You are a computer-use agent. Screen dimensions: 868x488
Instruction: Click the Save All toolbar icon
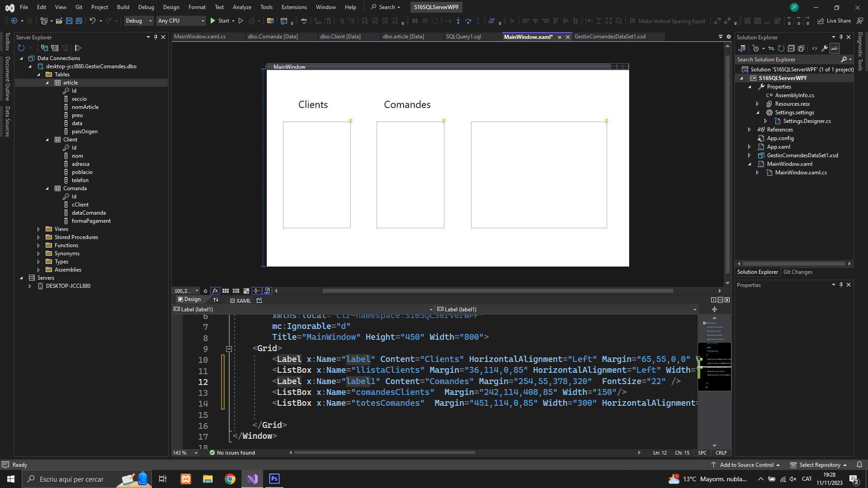coord(79,21)
